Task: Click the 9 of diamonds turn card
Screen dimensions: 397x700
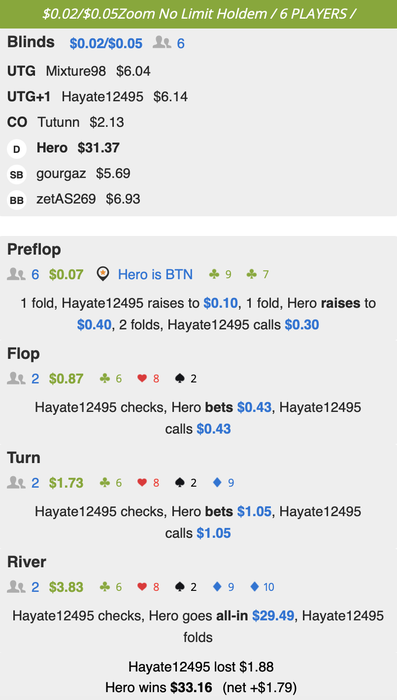Action: point(223,483)
